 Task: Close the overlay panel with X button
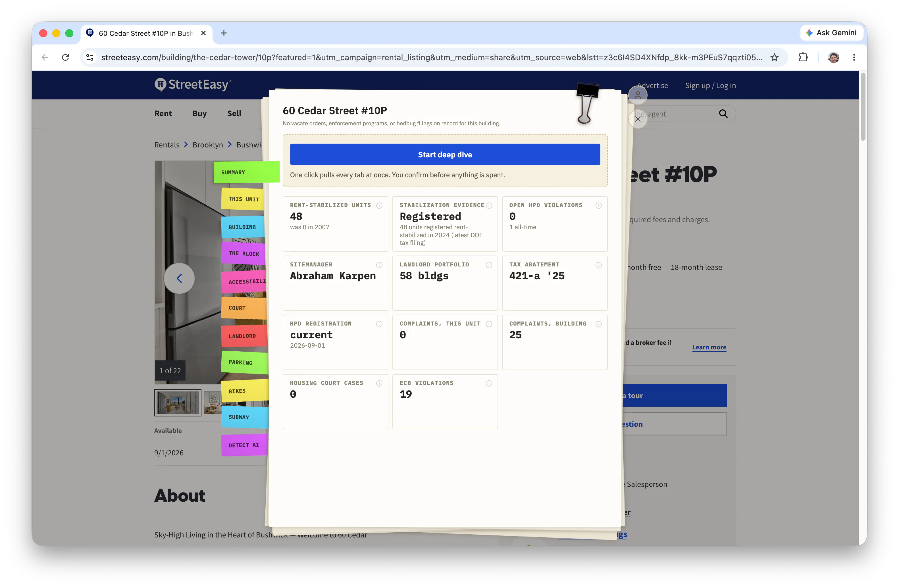pos(638,119)
